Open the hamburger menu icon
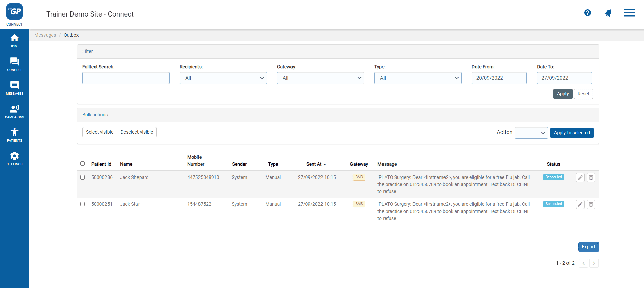 (629, 13)
